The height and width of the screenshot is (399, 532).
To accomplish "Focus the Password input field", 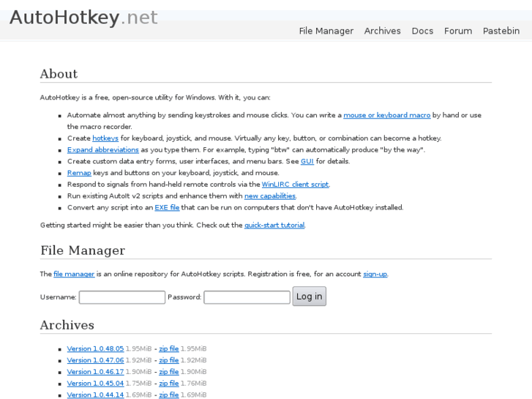I will (247, 297).
